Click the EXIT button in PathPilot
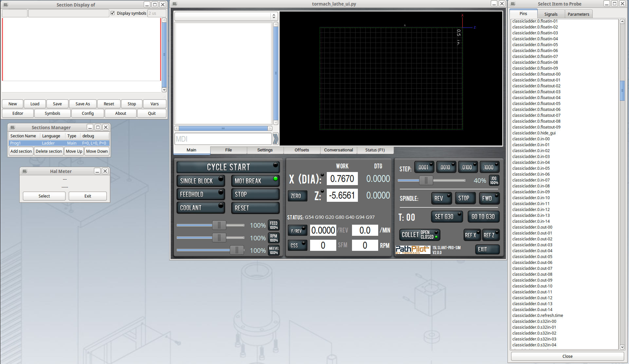The height and width of the screenshot is (364, 629). (487, 249)
